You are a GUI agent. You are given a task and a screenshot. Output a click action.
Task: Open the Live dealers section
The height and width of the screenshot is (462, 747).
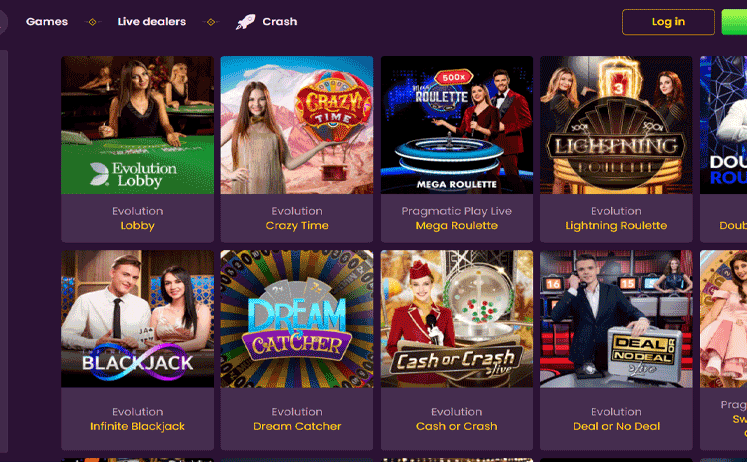(151, 22)
